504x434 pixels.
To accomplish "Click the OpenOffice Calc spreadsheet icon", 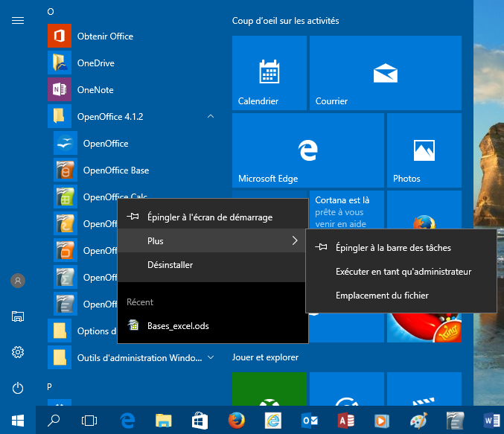I will (66, 197).
